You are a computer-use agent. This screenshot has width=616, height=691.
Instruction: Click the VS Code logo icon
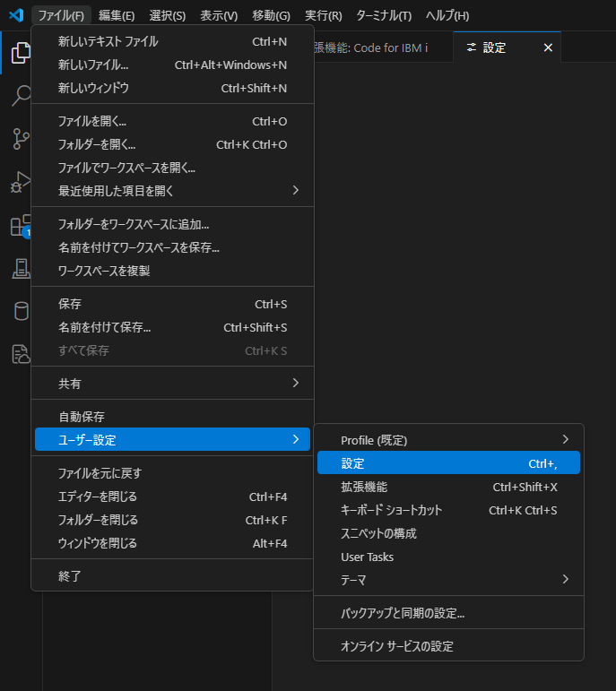point(16,15)
